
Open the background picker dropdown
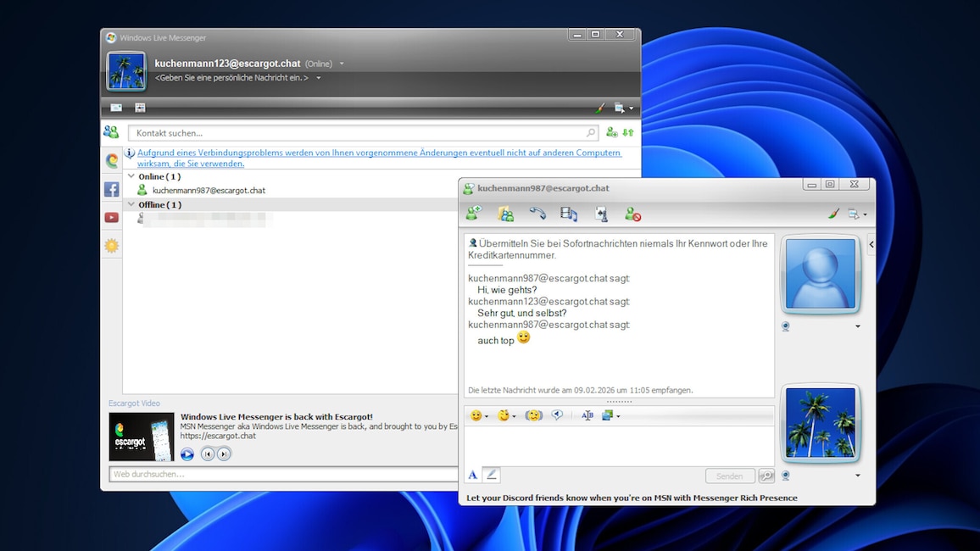pyautogui.click(x=610, y=415)
